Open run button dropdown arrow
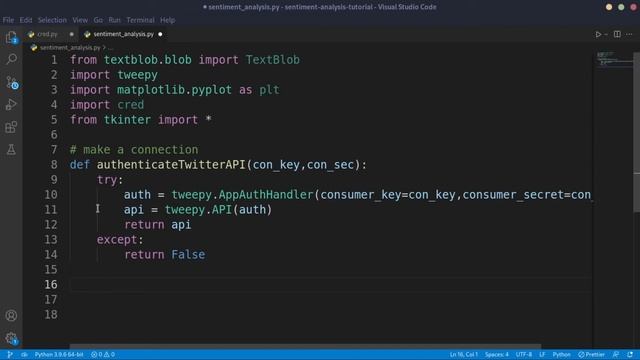The height and width of the screenshot is (360, 640). (x=606, y=34)
